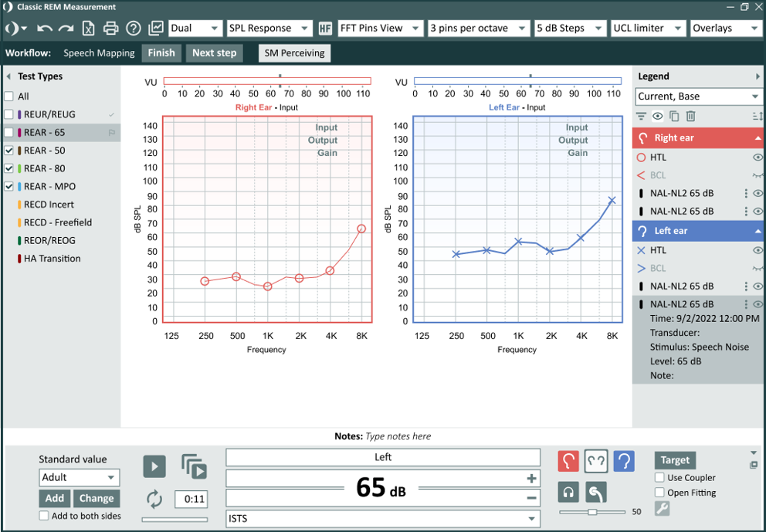Open the SPL Response dropdown

(x=269, y=29)
